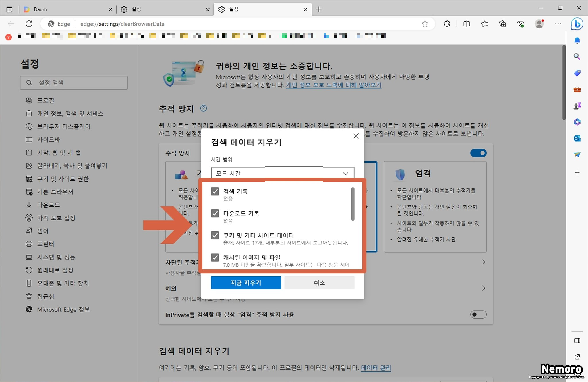Uncheck the 다운로드 기록 checkbox
The image size is (588, 382).
tap(215, 213)
